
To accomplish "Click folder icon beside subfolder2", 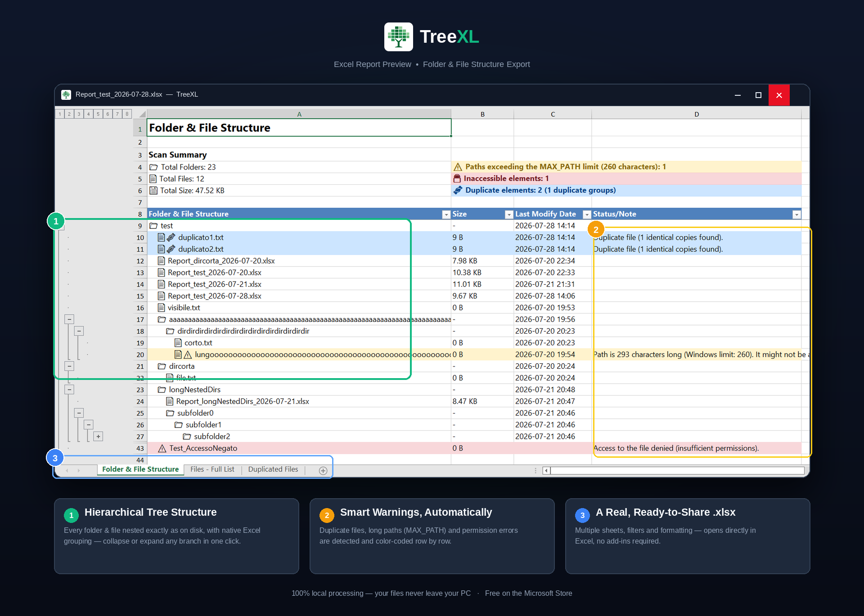I will 187,437.
